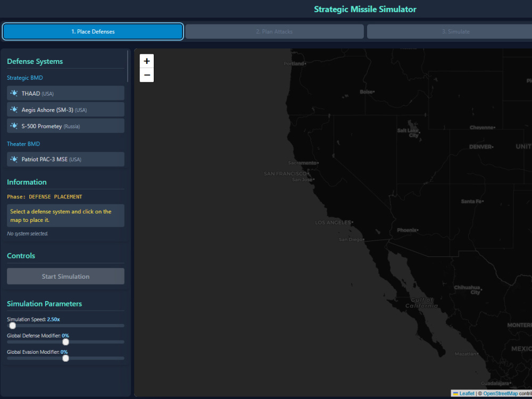
Task: Click Salt Lake City on the map
Action: [409, 132]
